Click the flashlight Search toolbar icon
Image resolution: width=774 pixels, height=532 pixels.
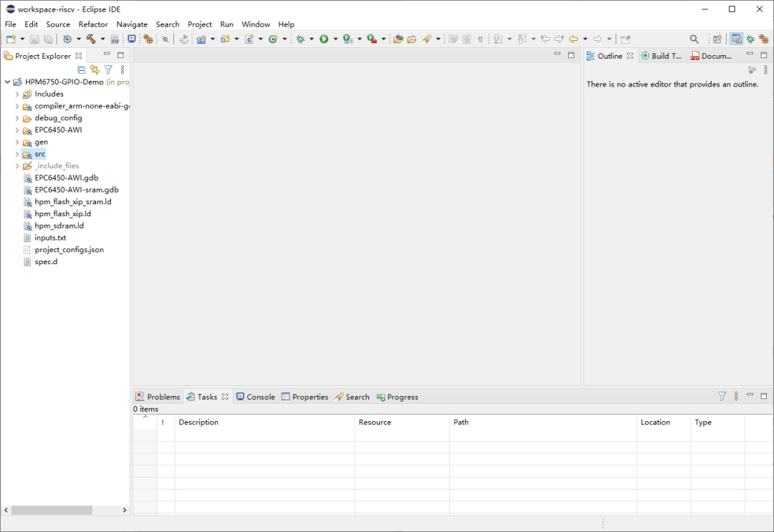pos(426,39)
